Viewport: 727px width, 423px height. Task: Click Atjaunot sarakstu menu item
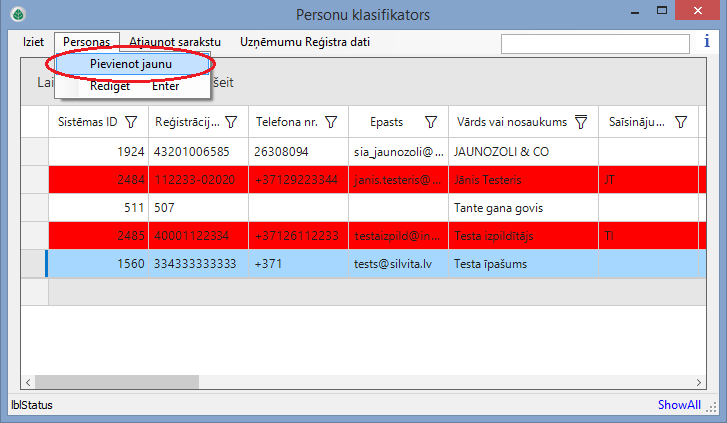pyautogui.click(x=175, y=42)
